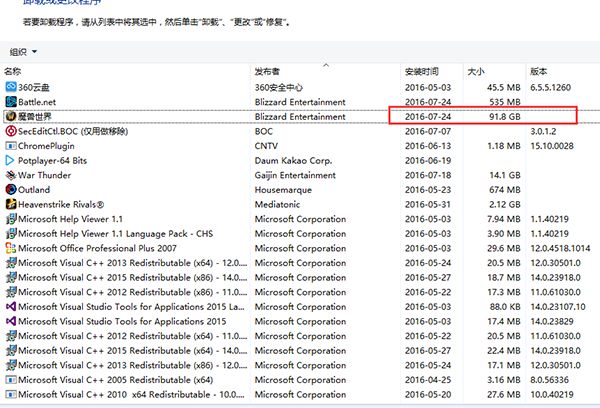Click publisher Mediatonic
The image size is (600, 408).
(277, 204)
